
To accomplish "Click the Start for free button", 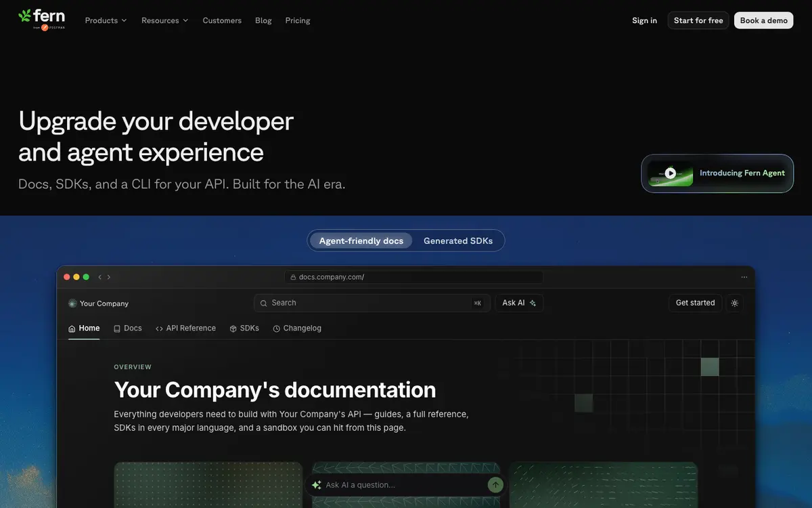I will [x=698, y=20].
